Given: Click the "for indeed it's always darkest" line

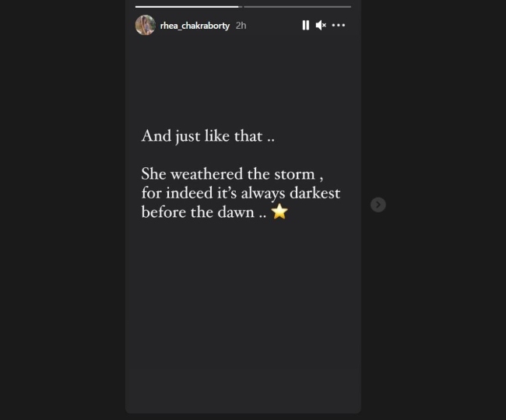Looking at the screenshot, I should click(x=241, y=194).
